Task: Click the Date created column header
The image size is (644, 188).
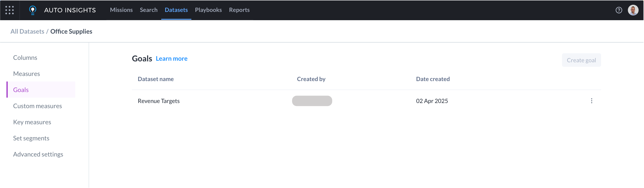Action: [433, 79]
